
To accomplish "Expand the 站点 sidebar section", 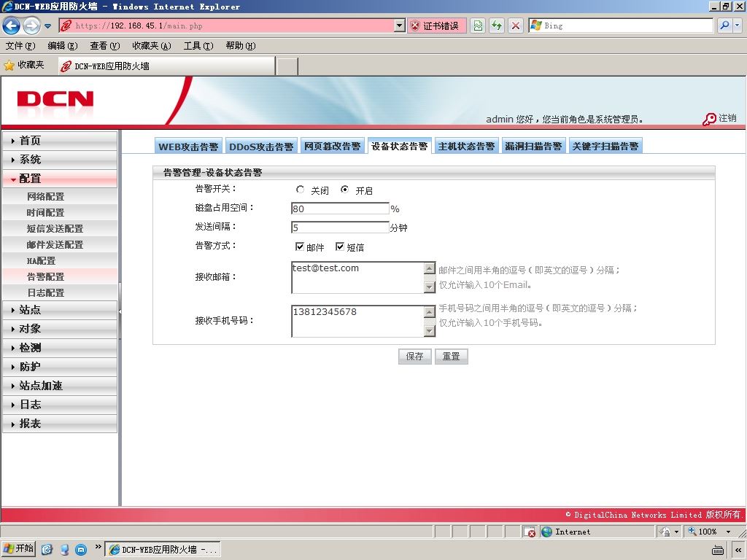I will (x=60, y=310).
